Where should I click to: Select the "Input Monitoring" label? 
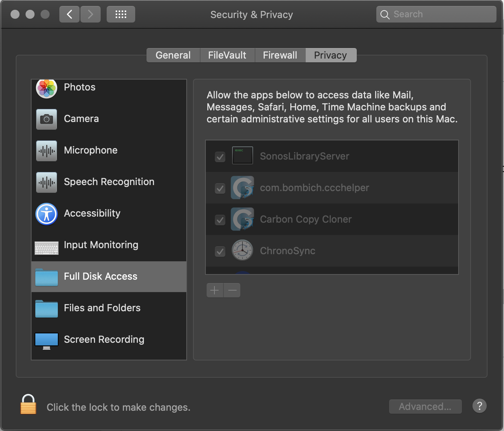click(101, 245)
